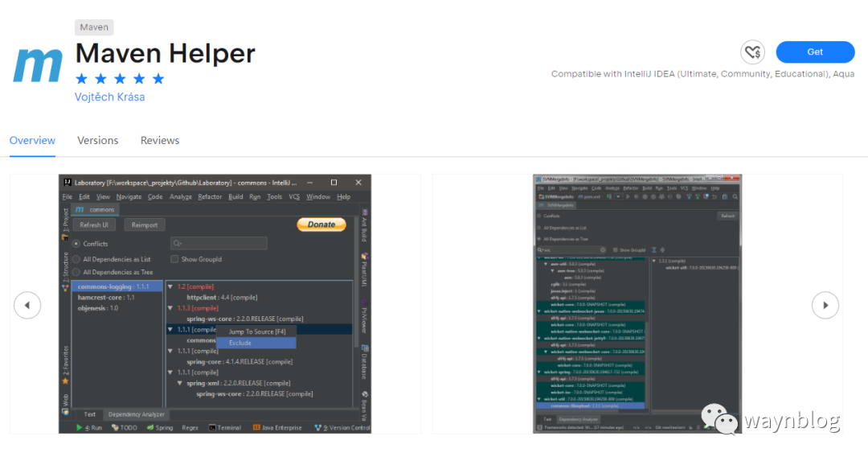Collapse the spring-xml dependency node
The width and height of the screenshot is (868, 461).
point(180,384)
